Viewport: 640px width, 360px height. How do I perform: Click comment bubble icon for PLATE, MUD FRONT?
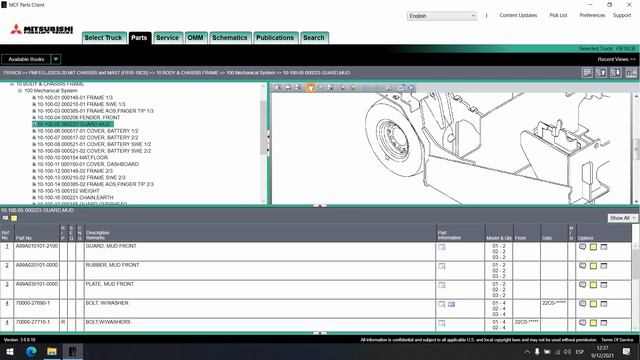(582, 285)
